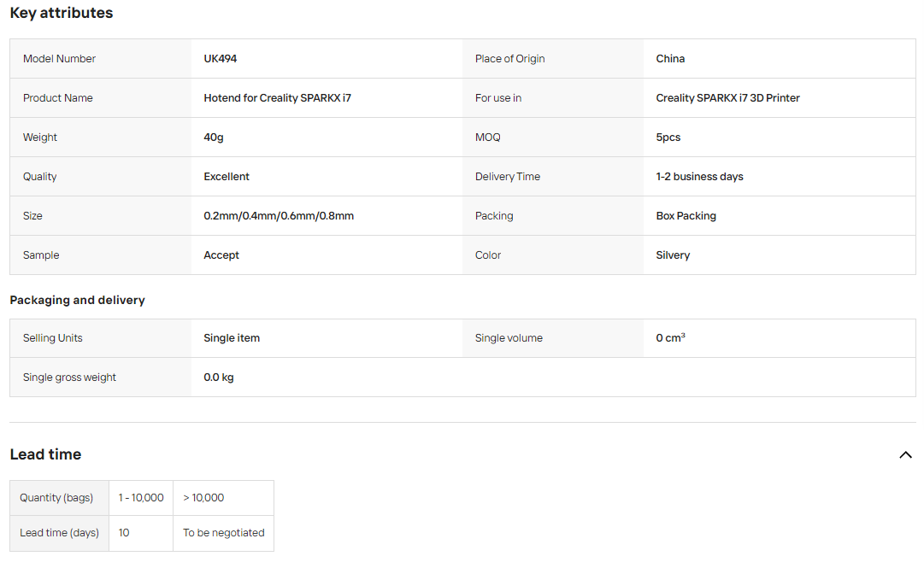Click the 'MOQ' label
Screen dimensions: 924x562
pyautogui.click(x=487, y=138)
